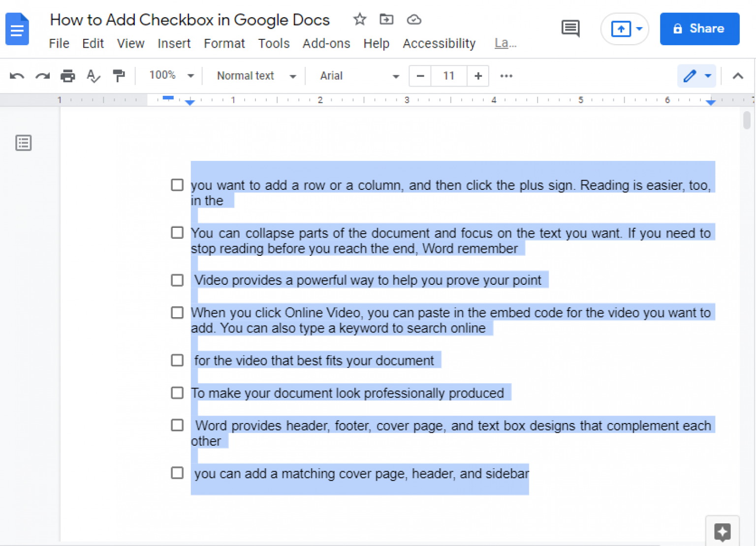Screen dimensions: 756x546
Task: Click the document title to rename
Action: click(x=190, y=20)
